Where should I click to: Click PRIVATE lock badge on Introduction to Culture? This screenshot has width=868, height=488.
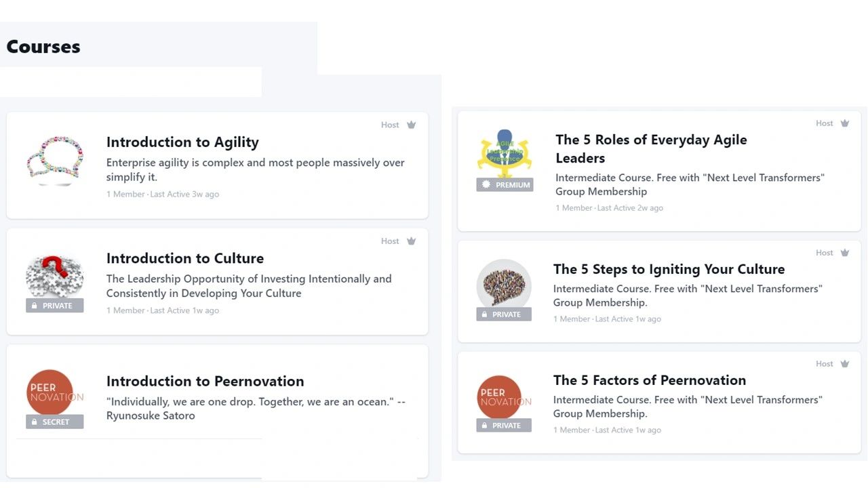(x=54, y=306)
